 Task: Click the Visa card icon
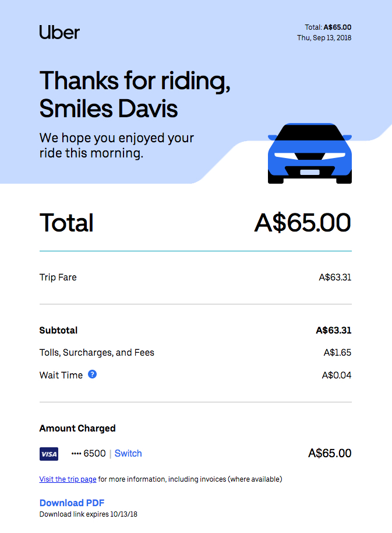pyautogui.click(x=49, y=454)
